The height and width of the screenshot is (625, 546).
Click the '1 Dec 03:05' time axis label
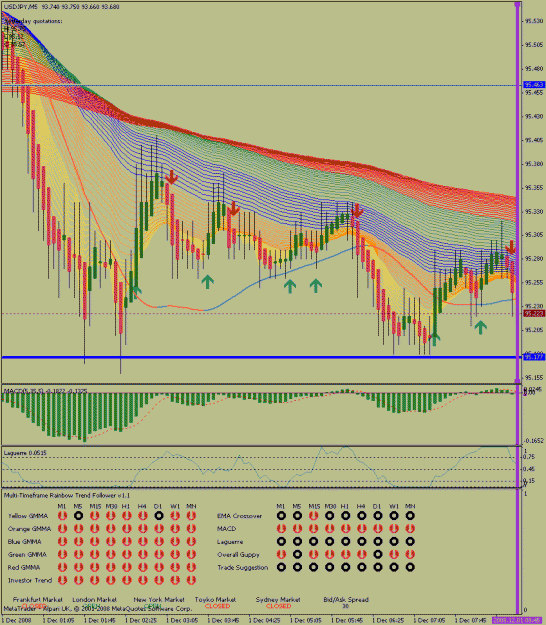(183, 620)
